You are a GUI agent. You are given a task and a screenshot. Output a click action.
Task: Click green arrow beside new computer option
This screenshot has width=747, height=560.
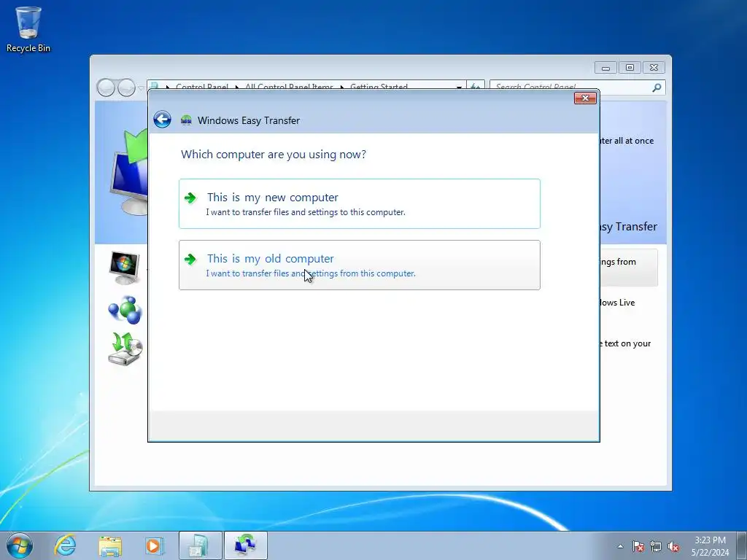point(190,198)
